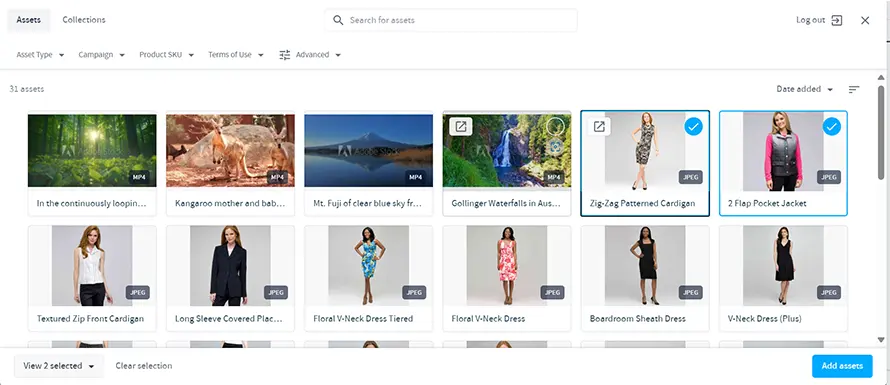Click the vertical scrollbar thumb
890x385 pixels.
tap(881, 132)
